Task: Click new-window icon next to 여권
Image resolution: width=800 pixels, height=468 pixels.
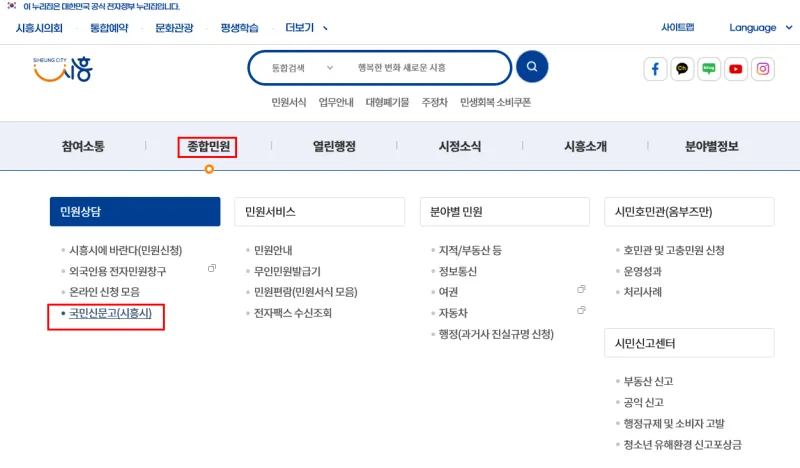Action: click(581, 290)
